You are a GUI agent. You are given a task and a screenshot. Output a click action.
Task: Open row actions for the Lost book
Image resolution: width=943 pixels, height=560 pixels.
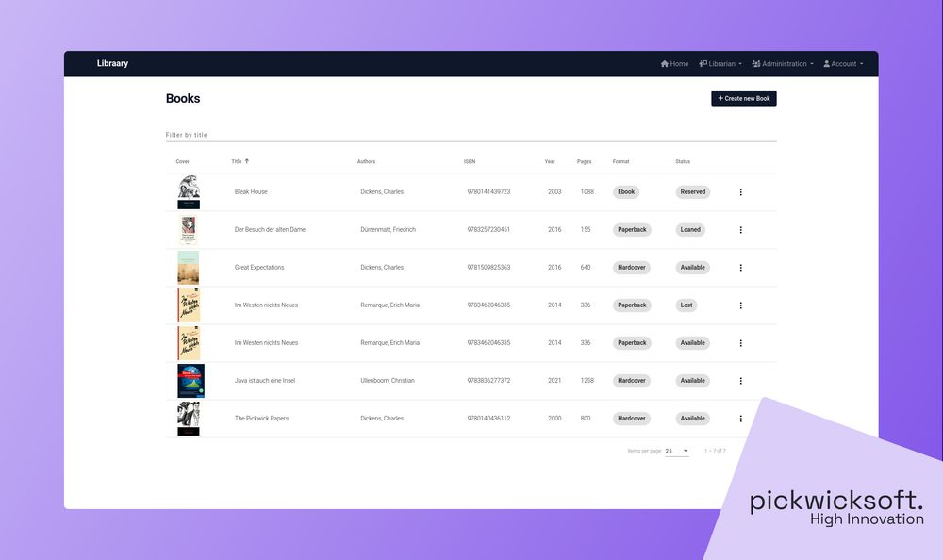tap(740, 305)
